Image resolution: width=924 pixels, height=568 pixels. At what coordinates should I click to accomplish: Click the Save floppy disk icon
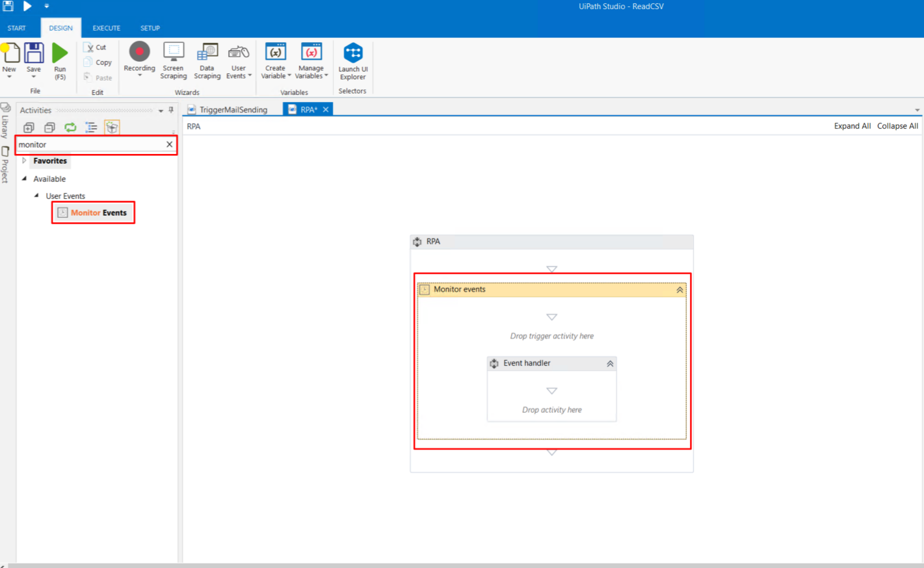(x=34, y=53)
